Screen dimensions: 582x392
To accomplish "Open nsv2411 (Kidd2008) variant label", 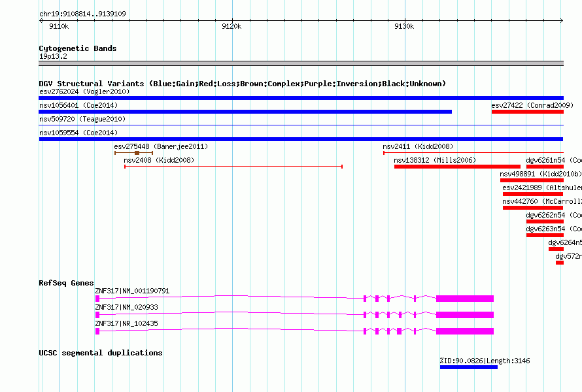I will coord(418,146).
